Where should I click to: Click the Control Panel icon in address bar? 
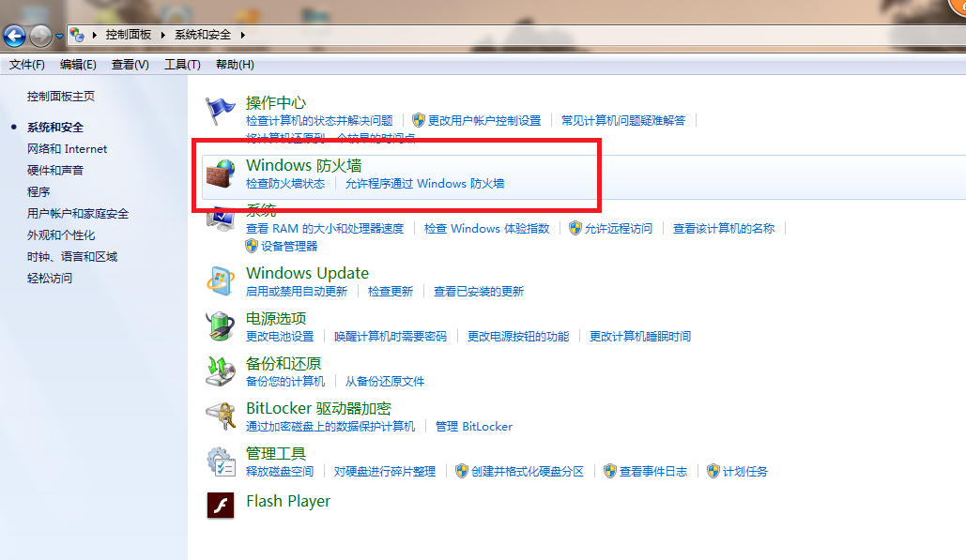point(77,35)
